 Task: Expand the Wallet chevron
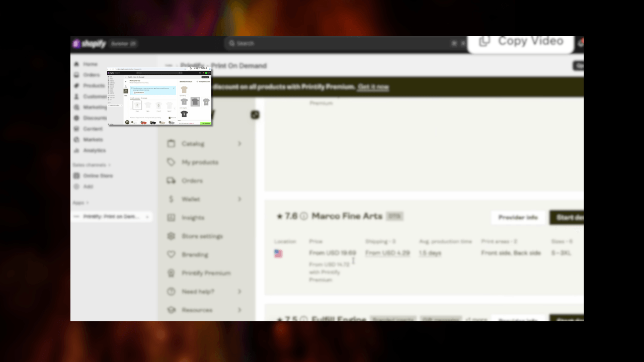tap(239, 199)
